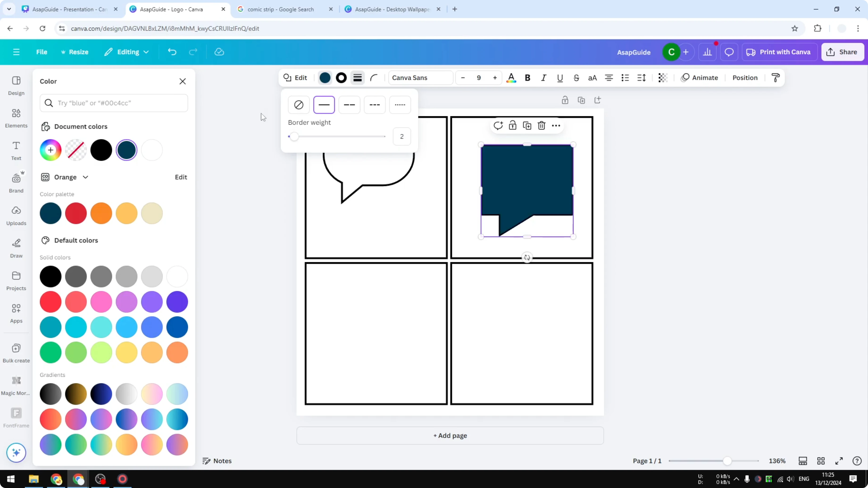Toggle bold formatting

[527, 78]
